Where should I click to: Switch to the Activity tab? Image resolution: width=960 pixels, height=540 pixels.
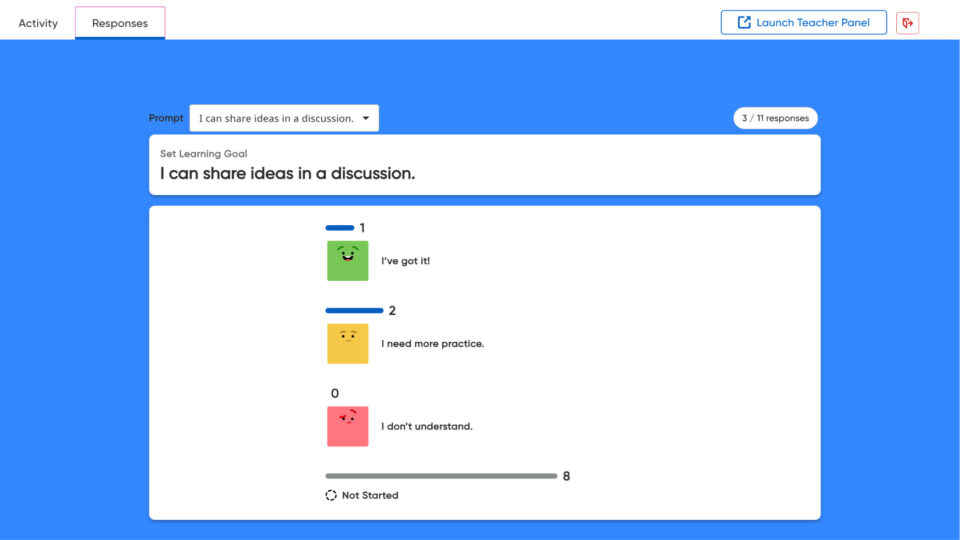pos(38,23)
